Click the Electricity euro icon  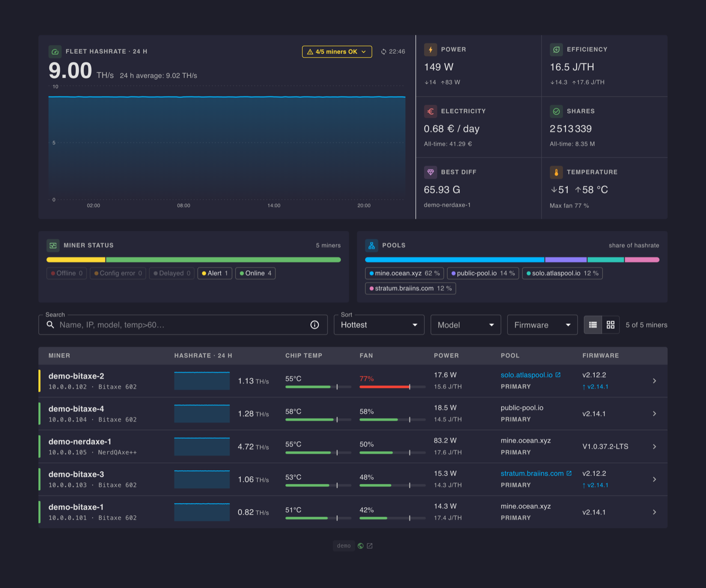430,111
